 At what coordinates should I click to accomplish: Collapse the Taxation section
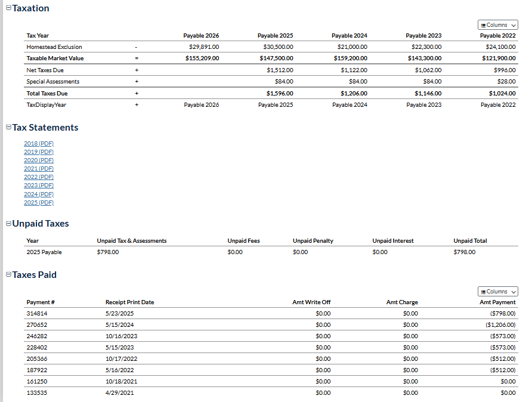tap(8, 9)
